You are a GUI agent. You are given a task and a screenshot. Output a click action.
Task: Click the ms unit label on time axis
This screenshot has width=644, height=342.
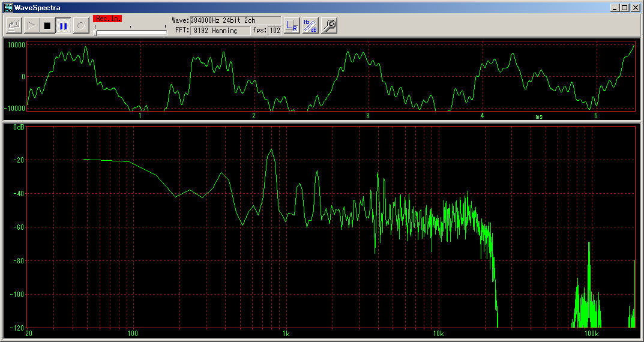pos(539,116)
